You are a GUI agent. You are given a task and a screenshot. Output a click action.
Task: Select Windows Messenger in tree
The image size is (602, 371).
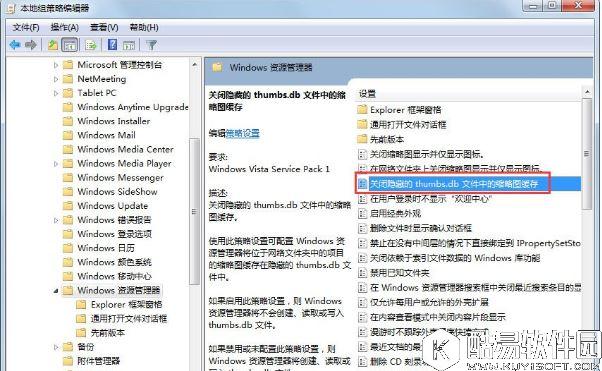click(121, 178)
